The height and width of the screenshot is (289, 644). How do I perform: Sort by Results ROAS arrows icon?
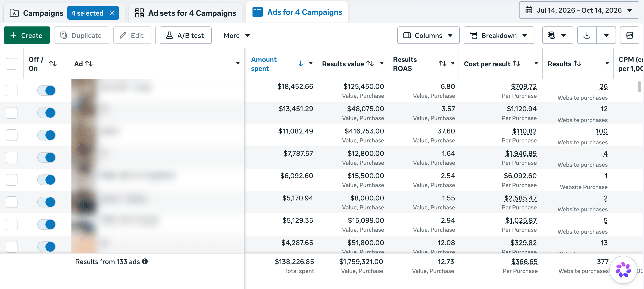pyautogui.click(x=443, y=64)
